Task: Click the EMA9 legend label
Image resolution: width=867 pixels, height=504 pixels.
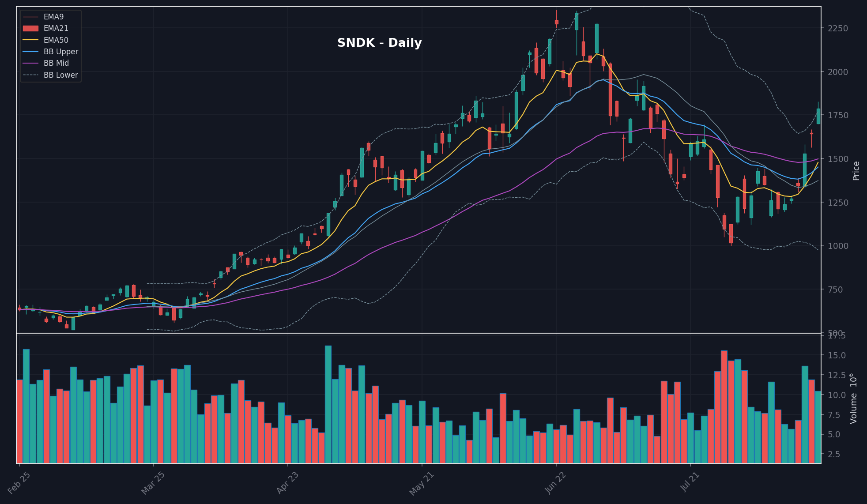Action: coord(53,17)
